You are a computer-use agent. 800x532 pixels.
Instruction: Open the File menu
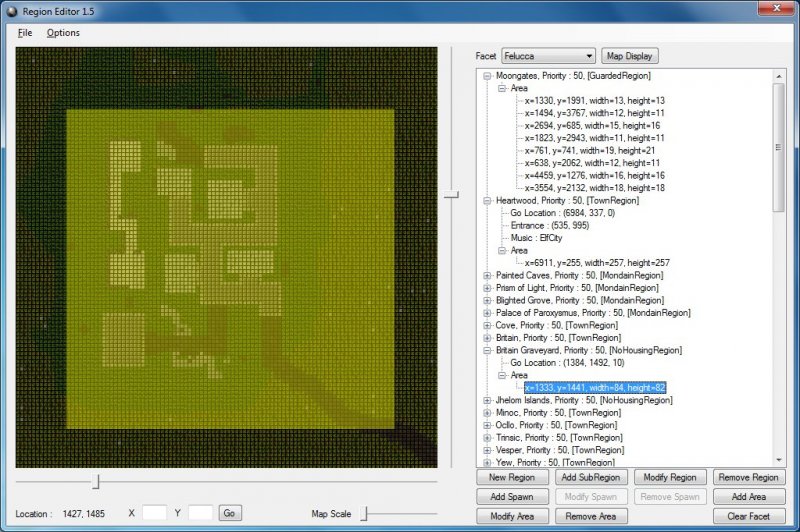(25, 33)
